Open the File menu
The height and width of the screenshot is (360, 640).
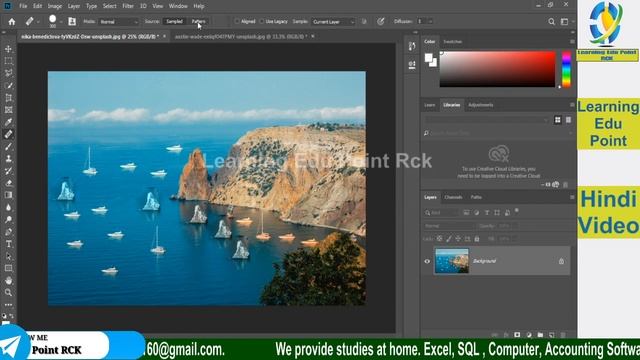tap(23, 6)
